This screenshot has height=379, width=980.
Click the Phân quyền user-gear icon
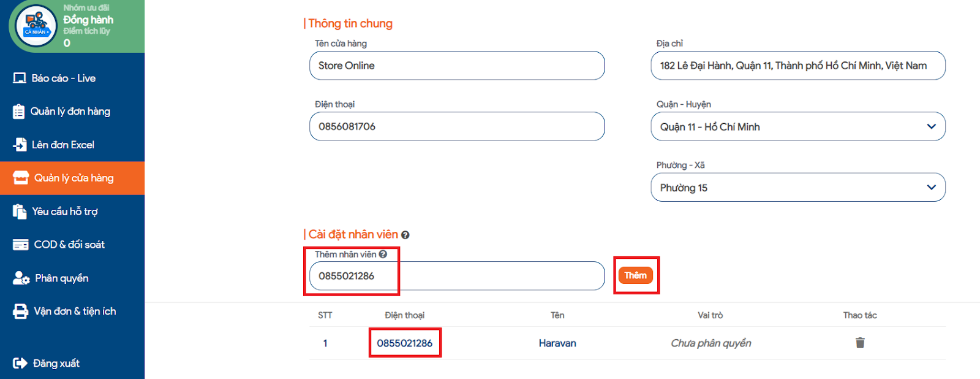21,278
